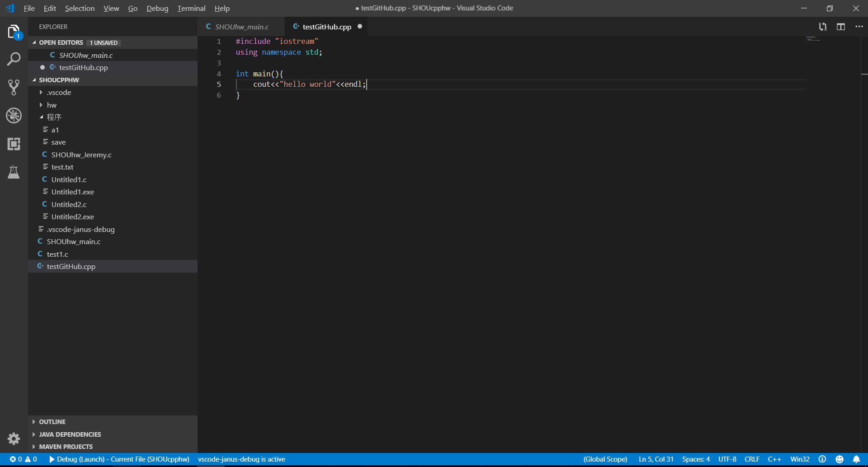Click the unsaved dot on testGitHub.cpp tab
The image size is (868, 467).
[360, 27]
